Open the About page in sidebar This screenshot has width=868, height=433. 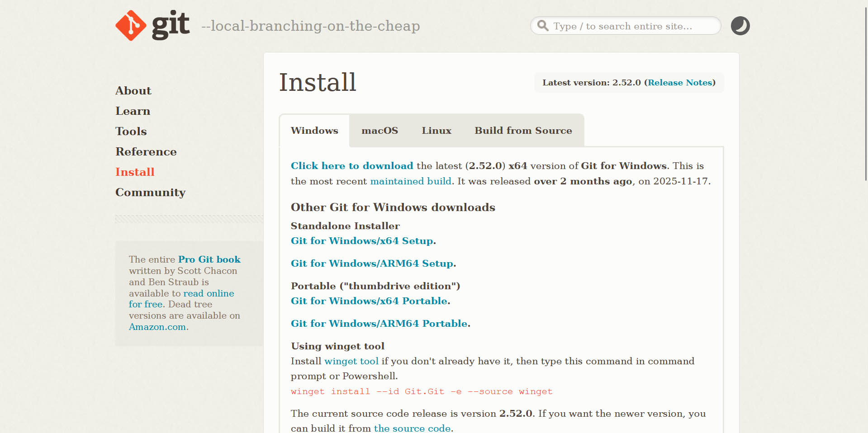133,91
